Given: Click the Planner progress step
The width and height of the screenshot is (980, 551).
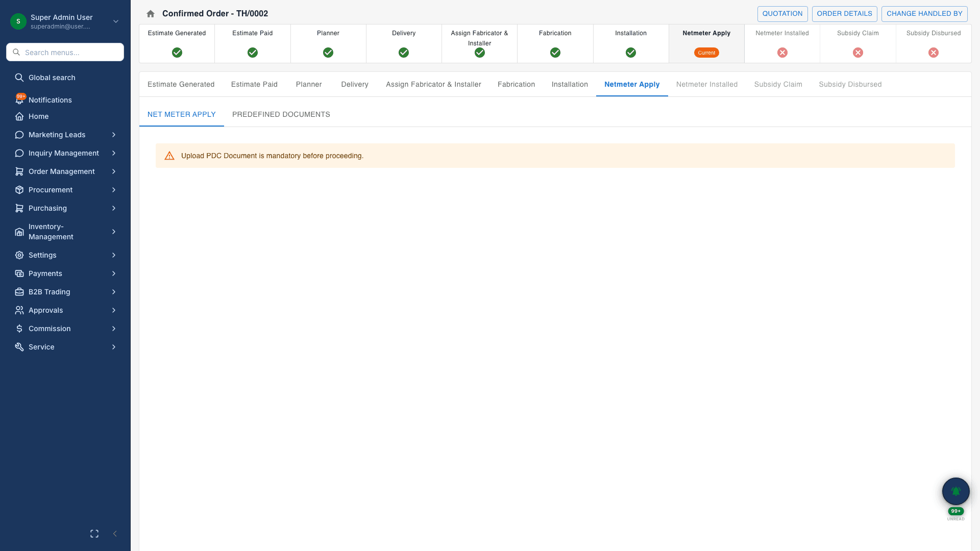Looking at the screenshot, I should [328, 43].
